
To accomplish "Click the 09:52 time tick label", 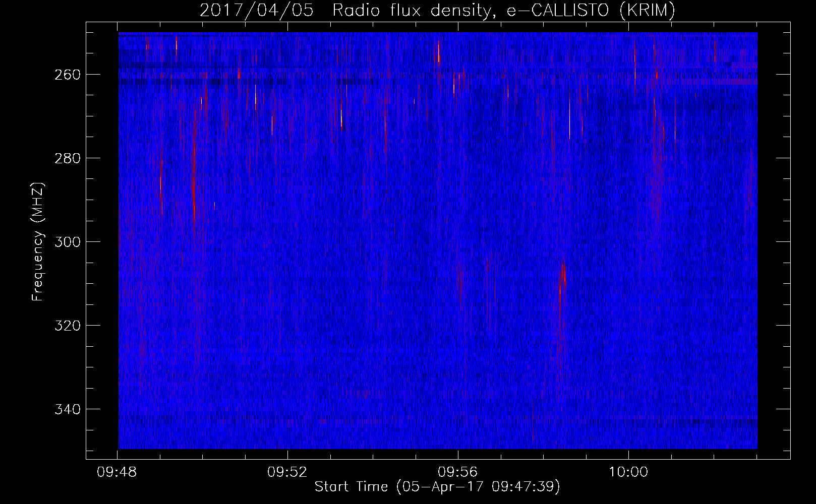I will tap(287, 472).
